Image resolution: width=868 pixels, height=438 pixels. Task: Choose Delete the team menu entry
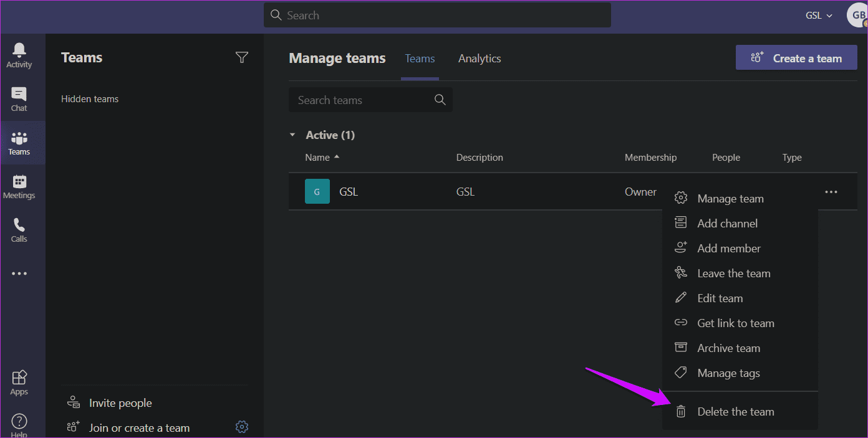tap(740, 412)
